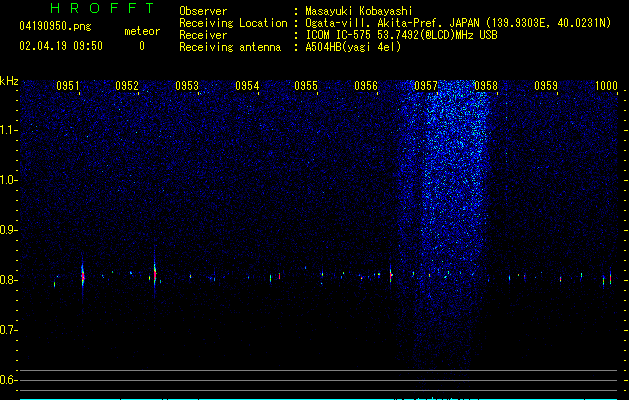629x400 pixels.
Task: Click the 0.9 kHz axis label
Action: coord(8,230)
